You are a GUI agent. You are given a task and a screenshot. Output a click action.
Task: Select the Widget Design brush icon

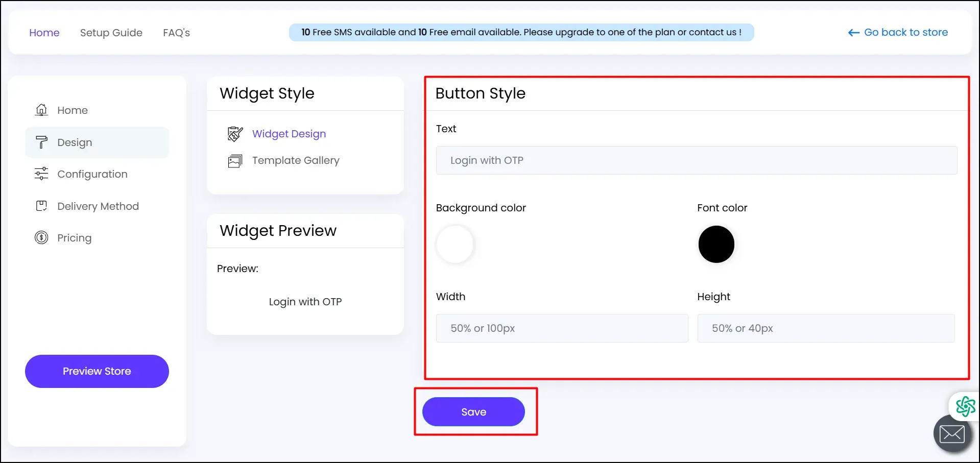(x=235, y=134)
